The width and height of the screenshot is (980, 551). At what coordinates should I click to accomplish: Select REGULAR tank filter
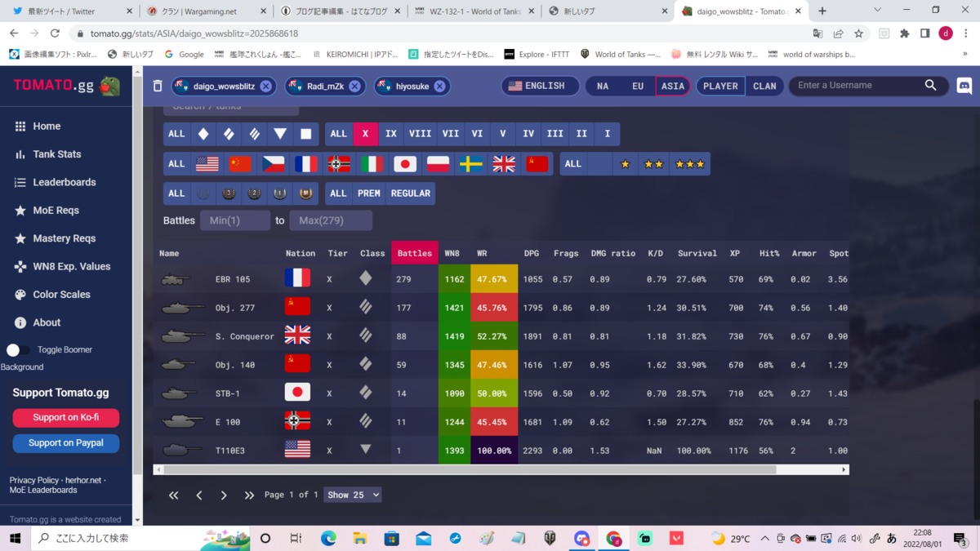click(410, 193)
